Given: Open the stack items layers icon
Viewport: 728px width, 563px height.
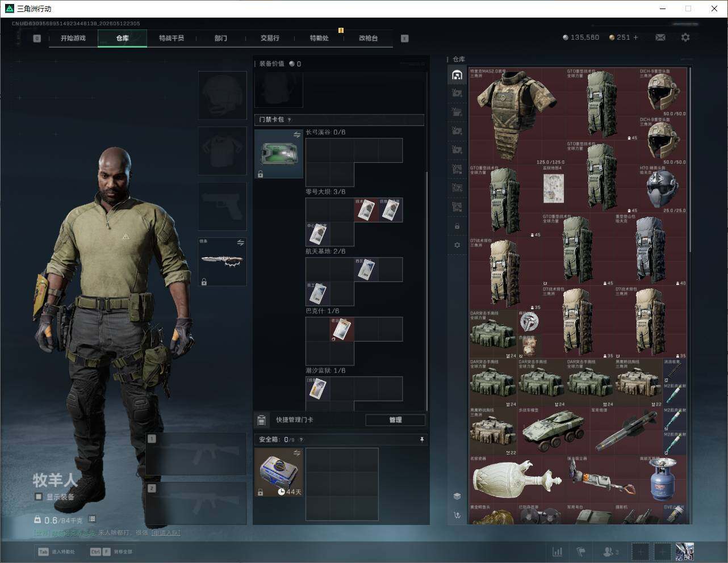Looking at the screenshot, I should coord(457,496).
